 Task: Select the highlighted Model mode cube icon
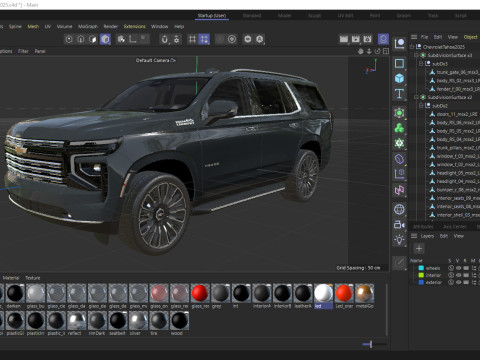pos(105,39)
